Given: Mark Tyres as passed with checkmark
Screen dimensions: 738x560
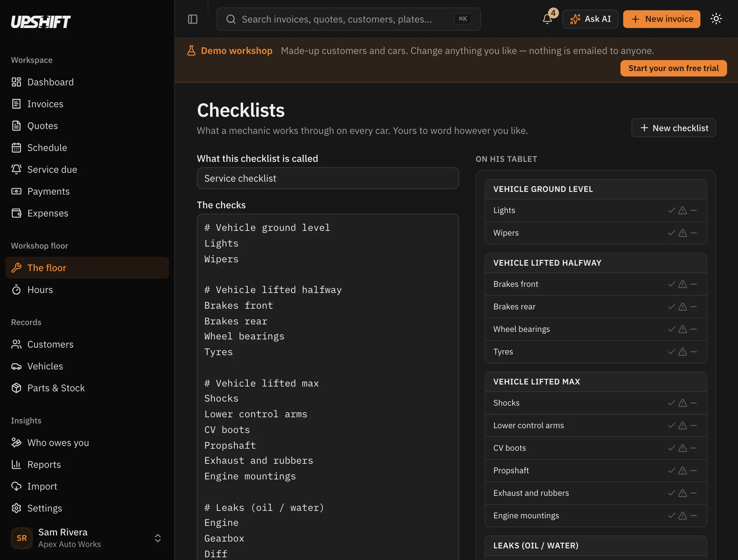Looking at the screenshot, I should (x=672, y=352).
